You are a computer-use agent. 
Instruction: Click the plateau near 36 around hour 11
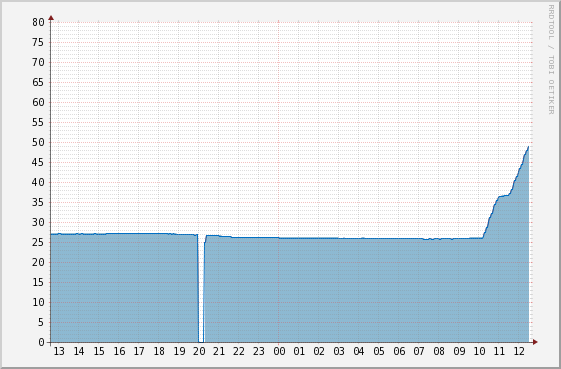click(504, 196)
